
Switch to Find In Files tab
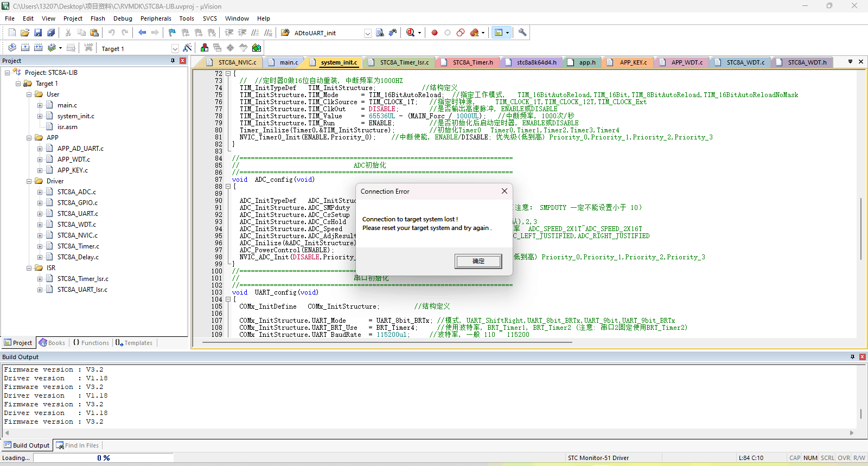click(x=78, y=445)
